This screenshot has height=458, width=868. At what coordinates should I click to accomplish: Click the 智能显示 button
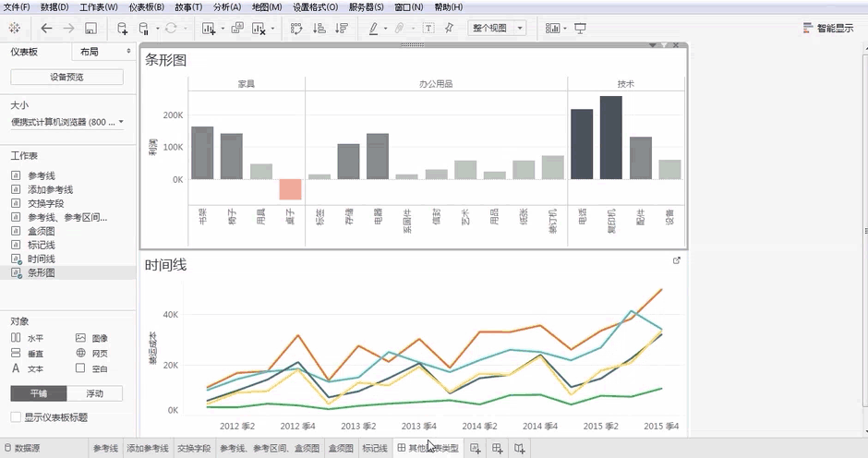[x=827, y=29]
